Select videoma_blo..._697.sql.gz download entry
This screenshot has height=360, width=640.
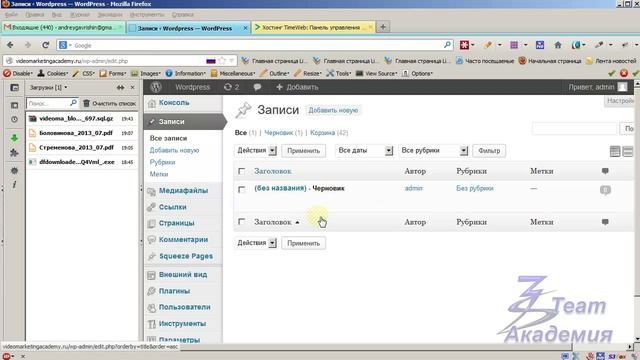(x=82, y=119)
